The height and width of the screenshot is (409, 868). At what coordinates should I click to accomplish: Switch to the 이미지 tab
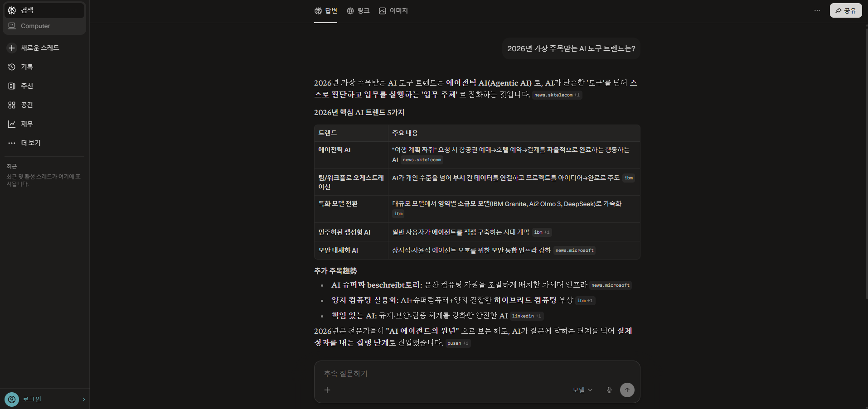click(x=393, y=10)
